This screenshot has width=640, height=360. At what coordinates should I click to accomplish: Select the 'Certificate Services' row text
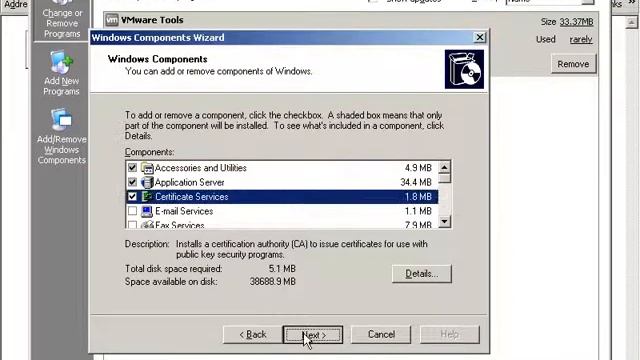[191, 197]
